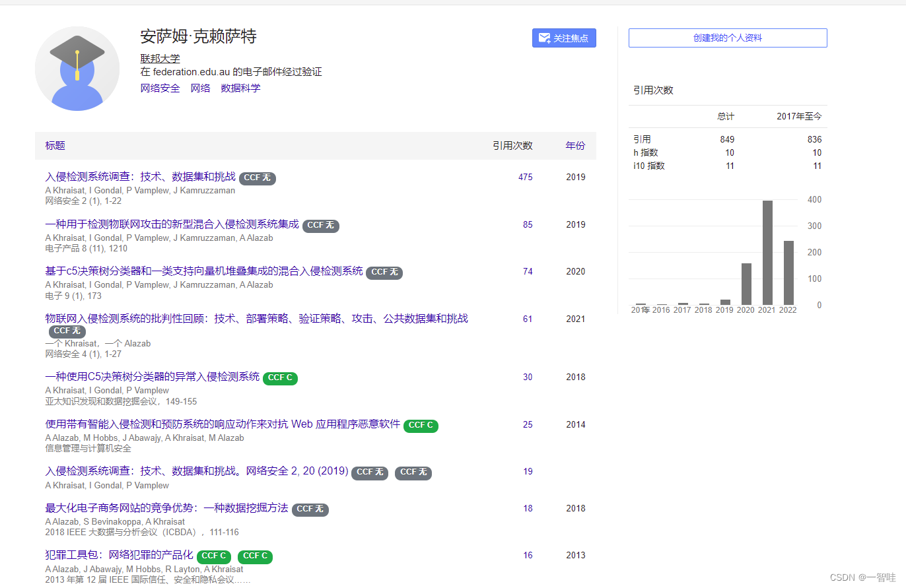This screenshot has height=588, width=906.
Task: Click 创建我的个人资料 button
Action: 728,38
